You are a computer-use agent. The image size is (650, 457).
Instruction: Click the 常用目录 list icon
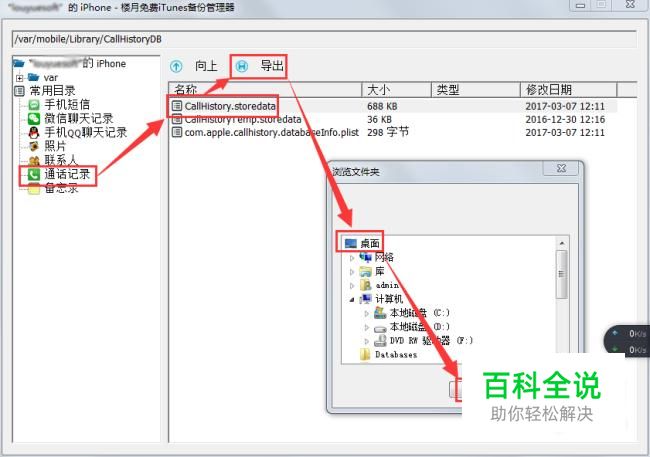[19, 91]
